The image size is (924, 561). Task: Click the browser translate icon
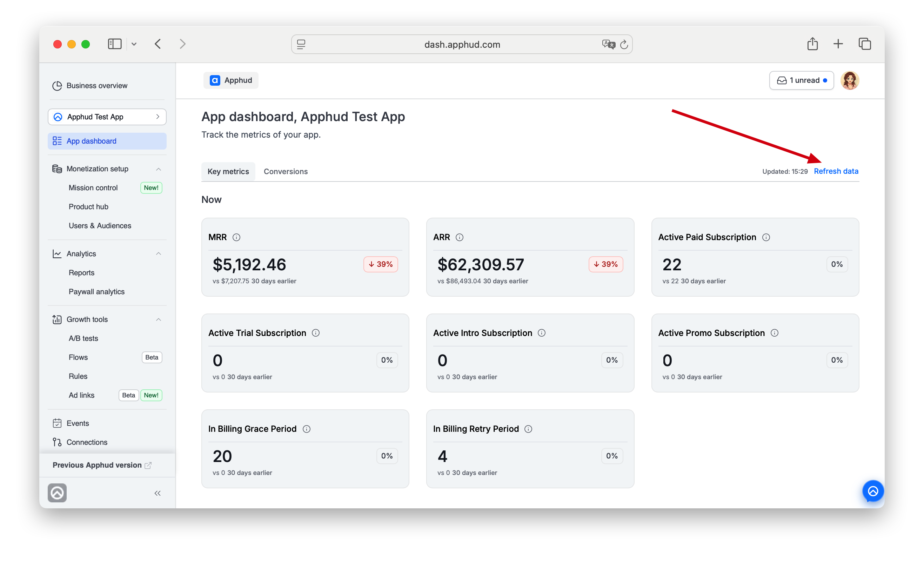[608, 44]
